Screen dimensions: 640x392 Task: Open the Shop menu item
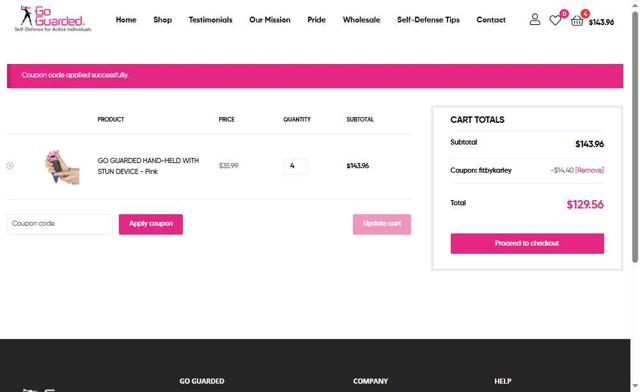pyautogui.click(x=162, y=20)
